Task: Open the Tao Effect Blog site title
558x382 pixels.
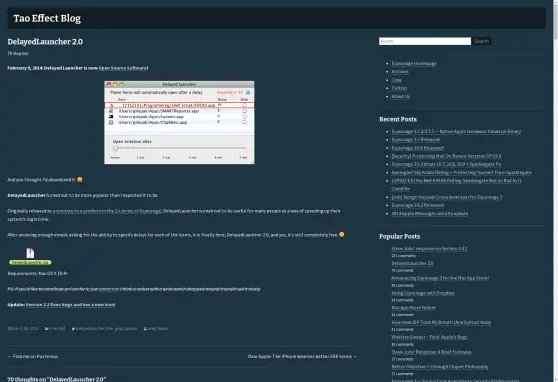Action: coord(47,18)
